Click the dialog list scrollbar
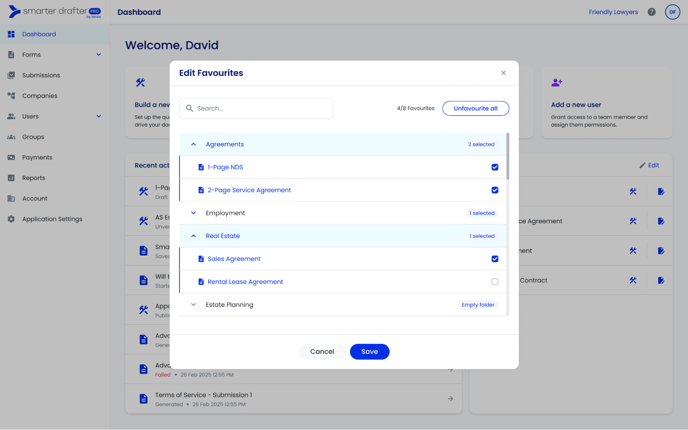The width and height of the screenshot is (688, 430). point(508,156)
